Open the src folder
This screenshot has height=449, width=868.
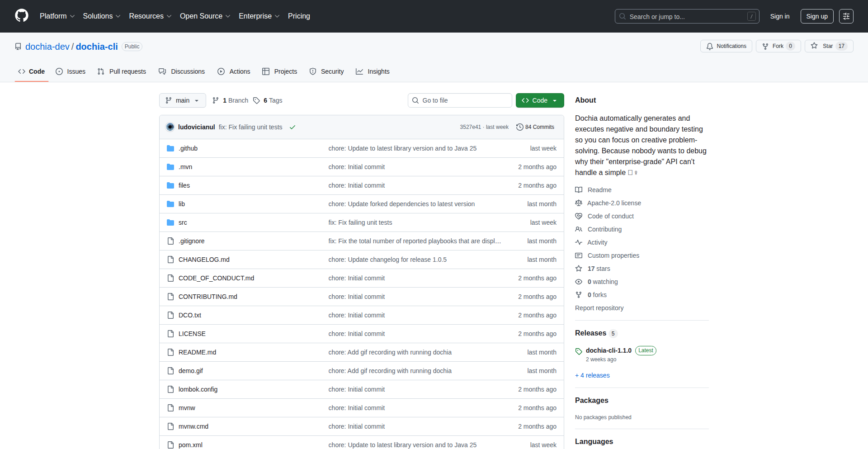point(183,222)
